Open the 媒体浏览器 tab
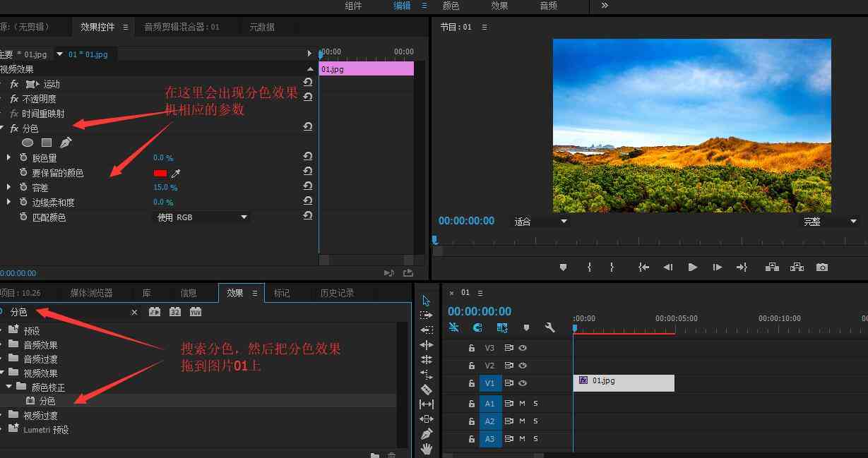 click(x=91, y=293)
